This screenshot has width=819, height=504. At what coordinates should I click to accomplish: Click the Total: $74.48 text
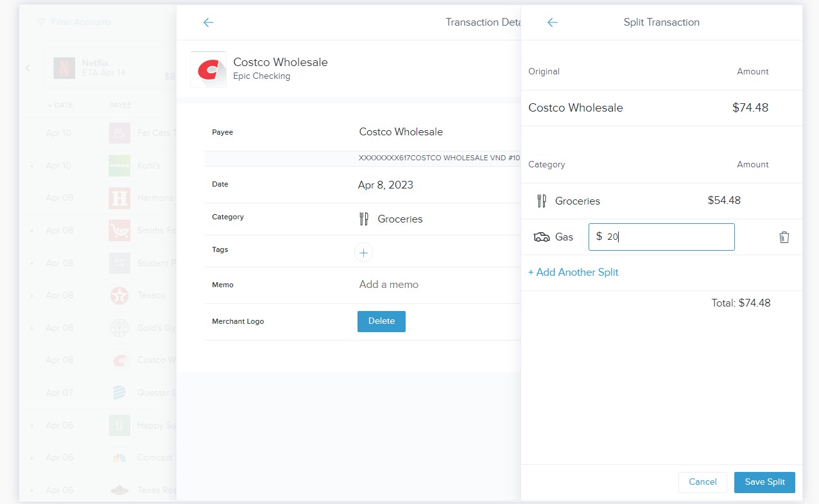click(741, 303)
